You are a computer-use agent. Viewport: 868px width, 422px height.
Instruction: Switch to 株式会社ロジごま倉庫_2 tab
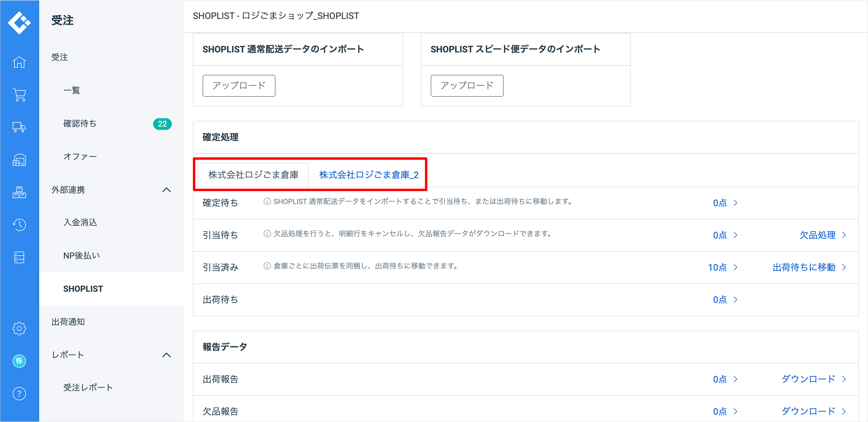[x=369, y=175]
